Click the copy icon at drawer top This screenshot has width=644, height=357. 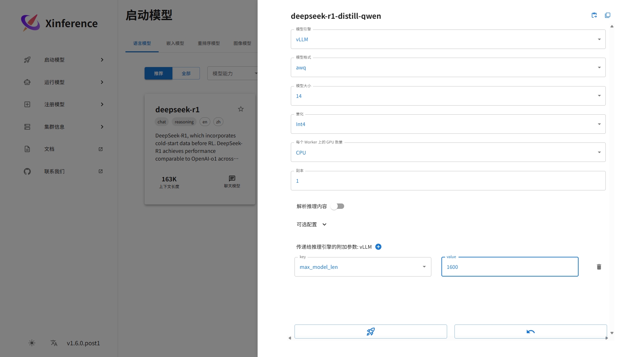tap(607, 15)
